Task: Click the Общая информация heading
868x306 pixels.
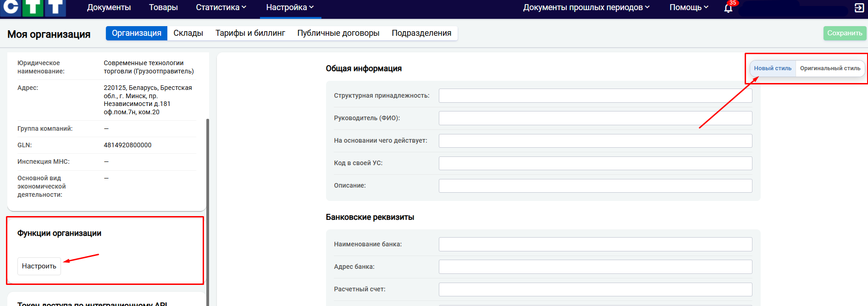Action: tap(364, 68)
